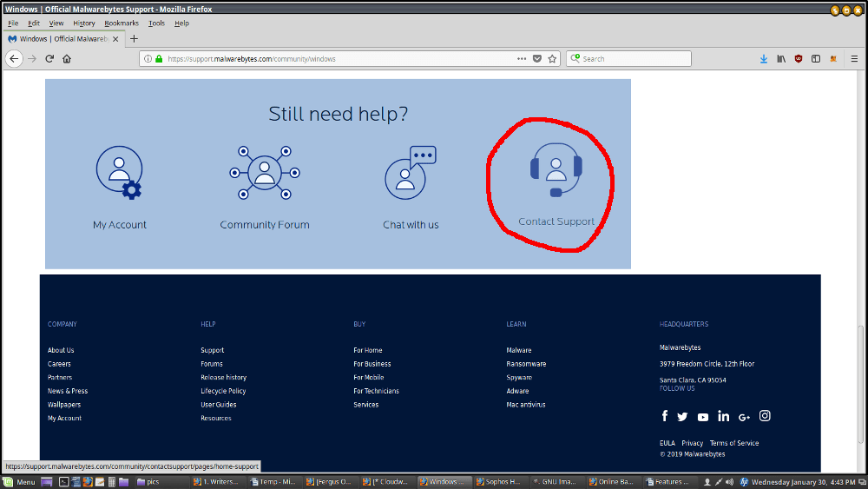Open News & Press link

[68, 391]
